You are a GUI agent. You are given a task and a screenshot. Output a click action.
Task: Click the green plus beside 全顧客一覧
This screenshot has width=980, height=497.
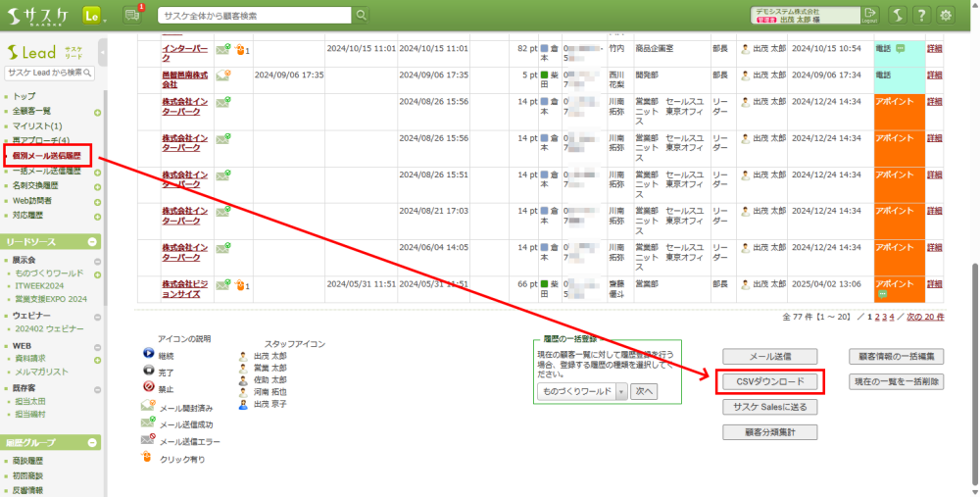(x=97, y=113)
